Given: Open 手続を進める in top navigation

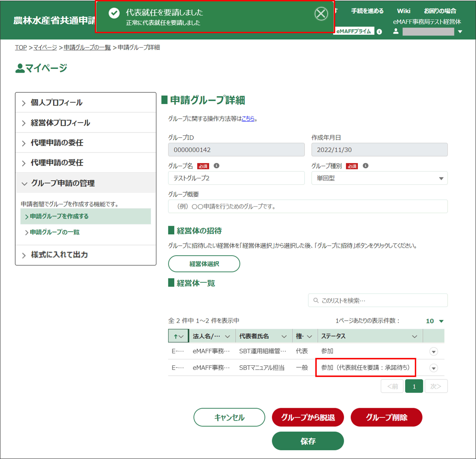Looking at the screenshot, I should click(x=367, y=11).
